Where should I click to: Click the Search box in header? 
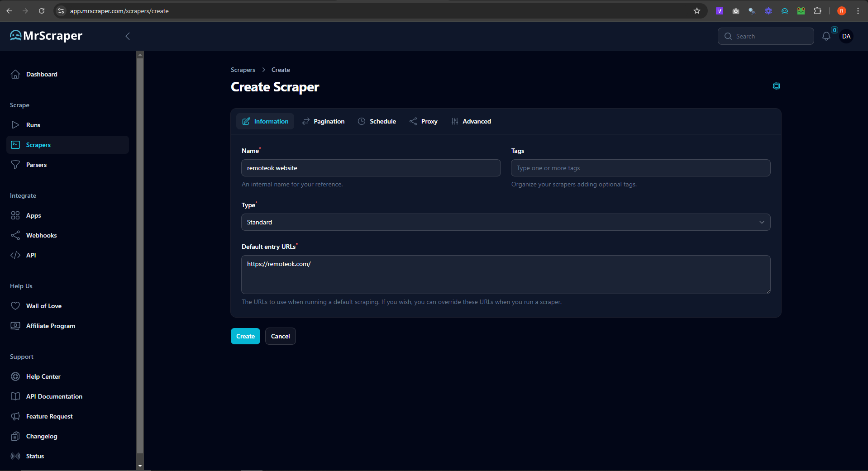point(766,36)
